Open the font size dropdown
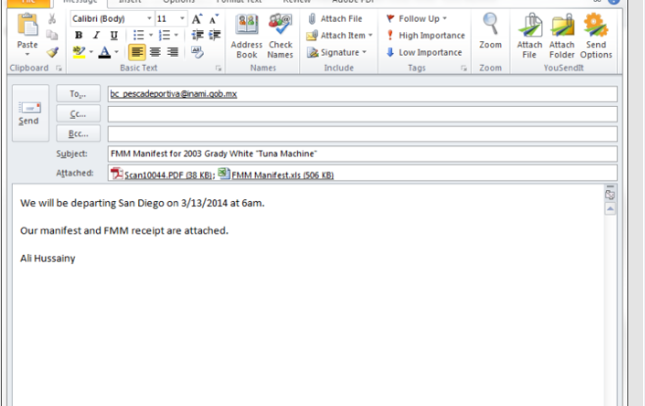Image resolution: width=645 pixels, height=406 pixels. pyautogui.click(x=182, y=19)
